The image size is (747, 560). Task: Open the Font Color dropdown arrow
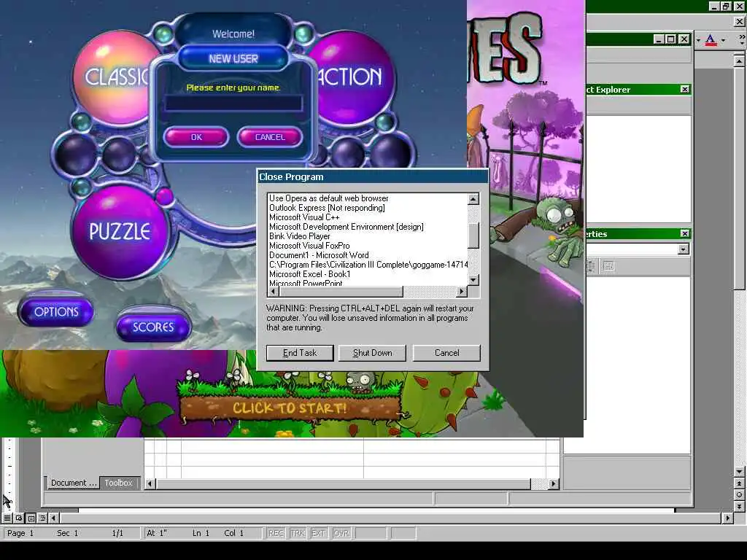pos(723,41)
